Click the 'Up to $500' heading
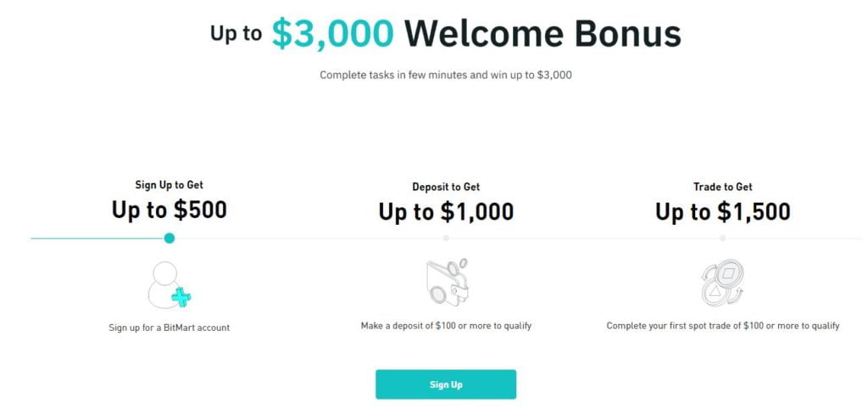Screen dimensions: 868x420 point(170,210)
